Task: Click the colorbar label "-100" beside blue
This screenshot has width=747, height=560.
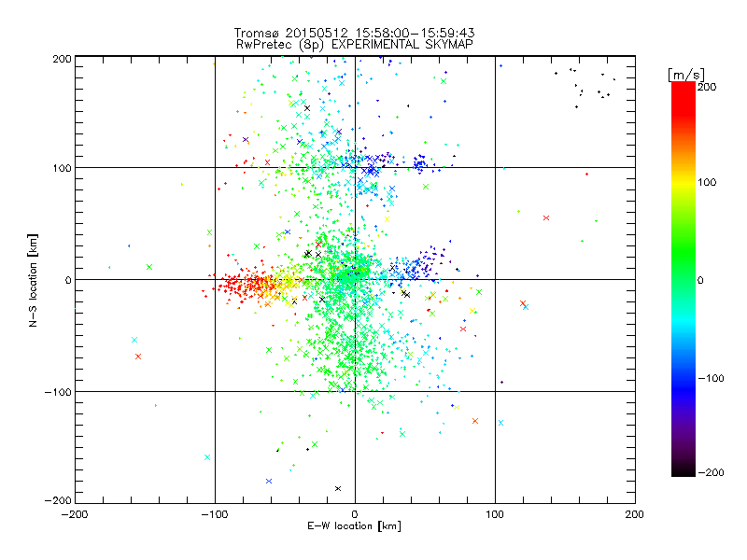Action: (711, 378)
